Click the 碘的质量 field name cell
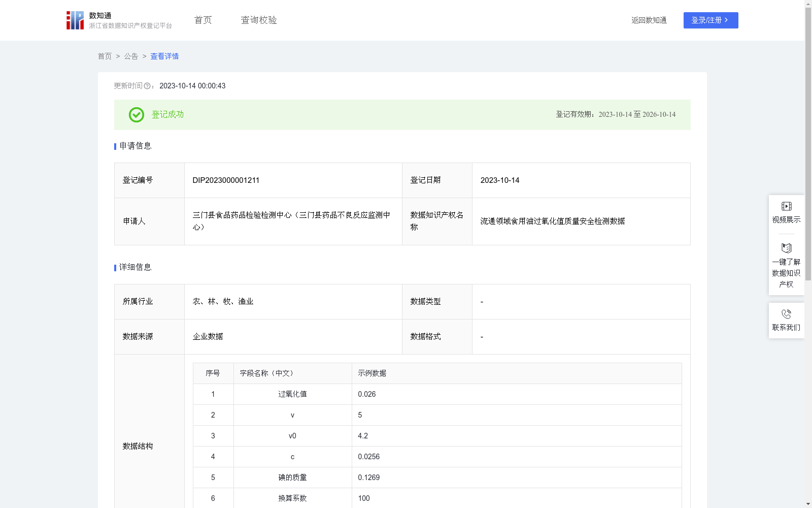812x508 pixels. tap(292, 478)
